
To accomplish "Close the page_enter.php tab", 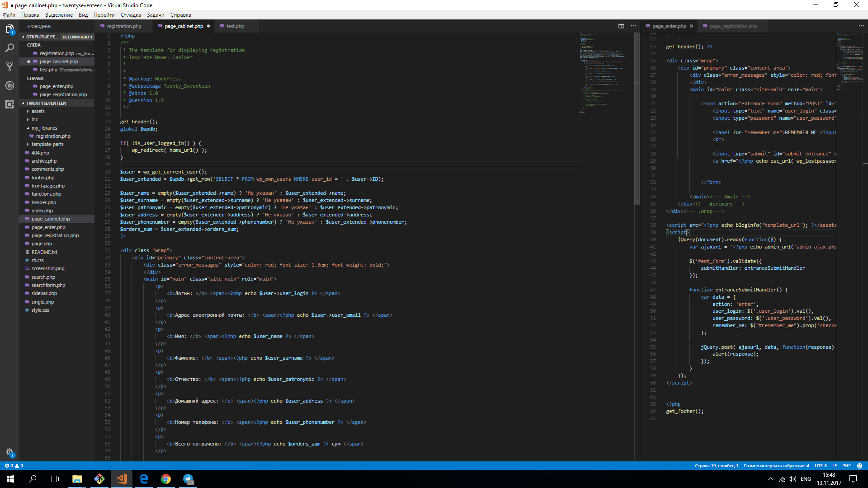I will click(691, 26).
